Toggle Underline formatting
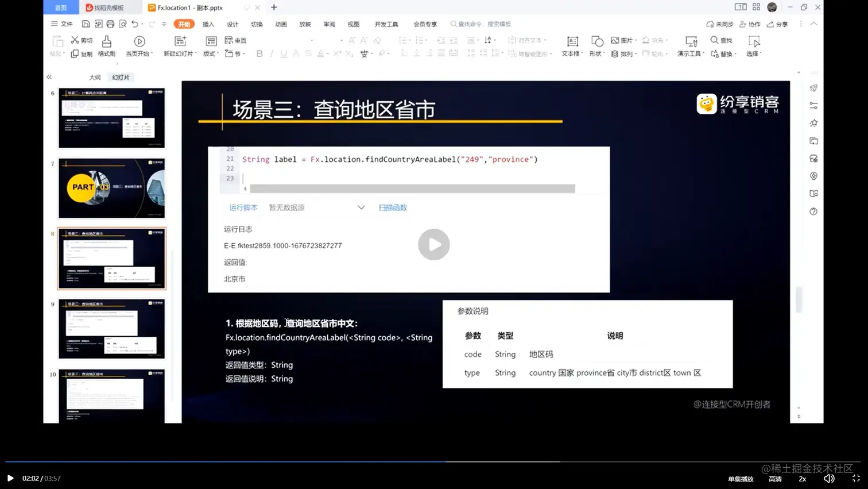 (284, 53)
